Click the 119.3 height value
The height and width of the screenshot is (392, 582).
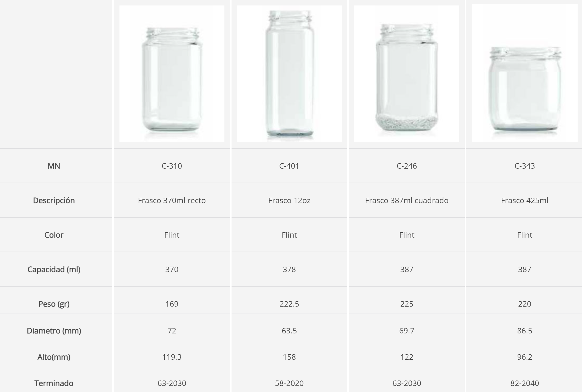[x=172, y=357]
